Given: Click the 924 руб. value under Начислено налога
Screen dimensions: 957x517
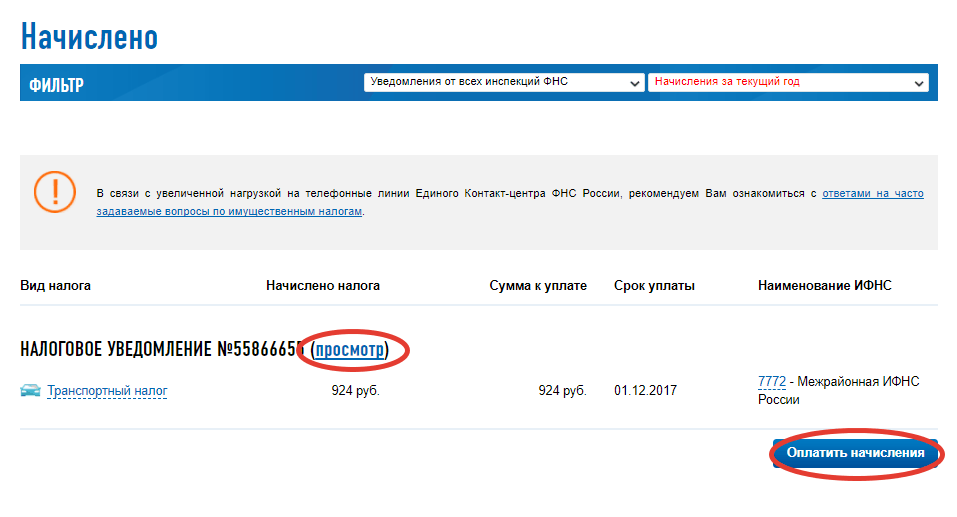Looking at the screenshot, I should point(355,391).
